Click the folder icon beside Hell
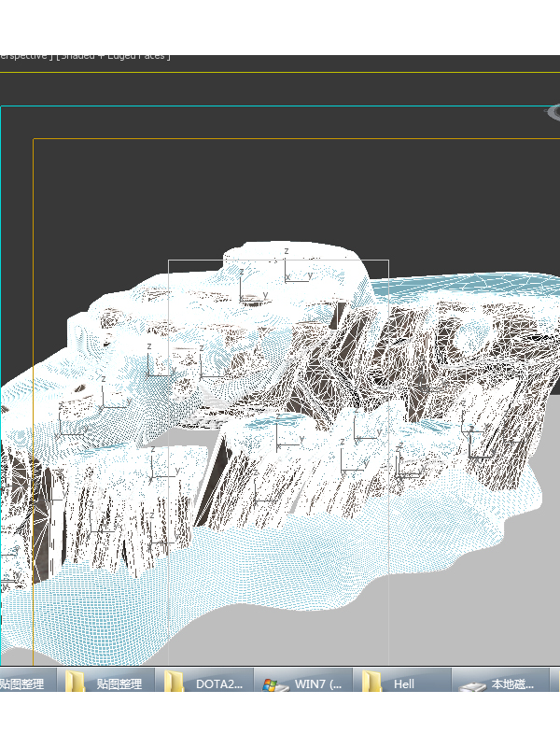Viewport: 560px width, 747px height. (372, 684)
